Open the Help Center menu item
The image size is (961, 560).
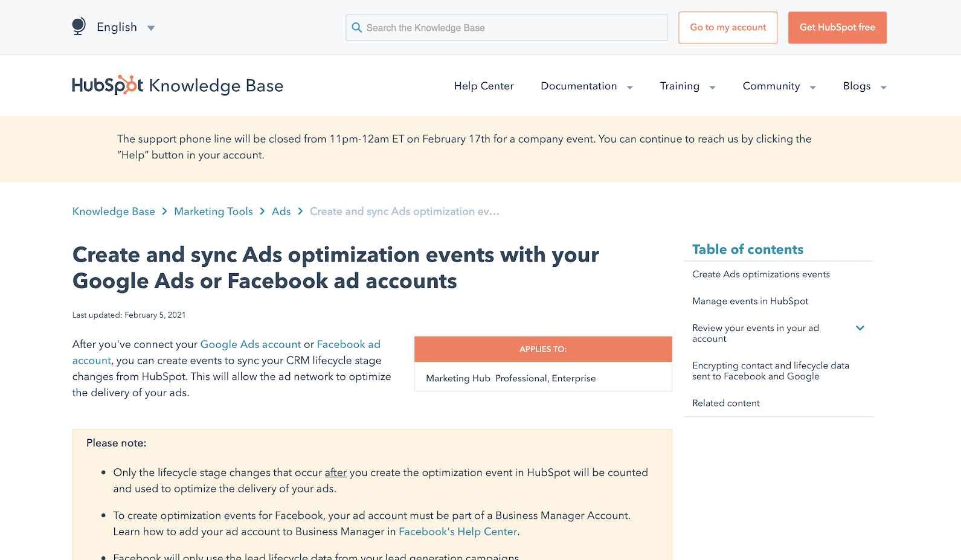[x=484, y=86]
